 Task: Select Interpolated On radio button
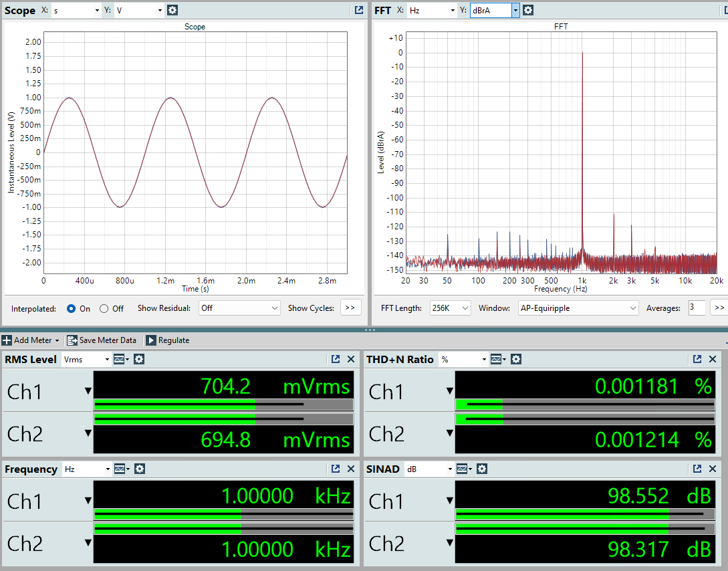click(x=71, y=309)
